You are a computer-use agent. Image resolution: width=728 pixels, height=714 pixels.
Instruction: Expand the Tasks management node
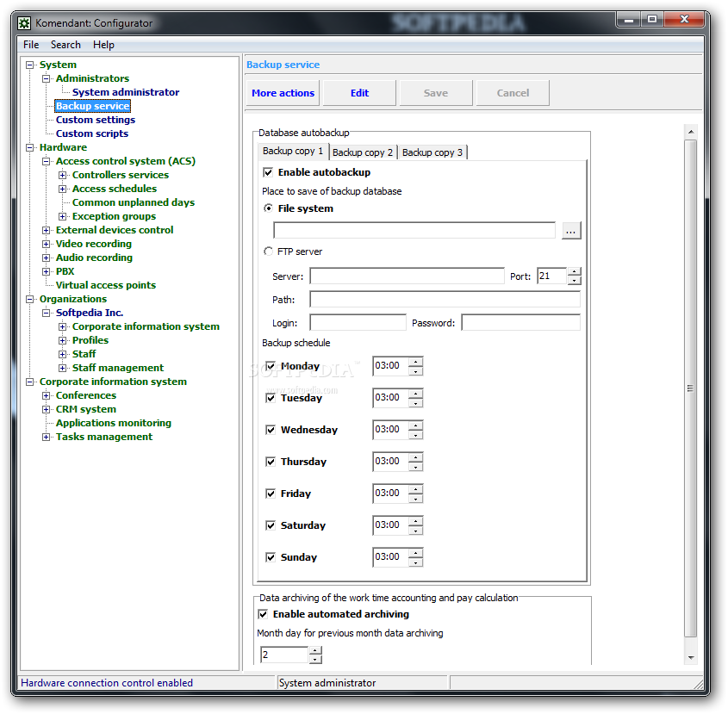[x=46, y=438]
